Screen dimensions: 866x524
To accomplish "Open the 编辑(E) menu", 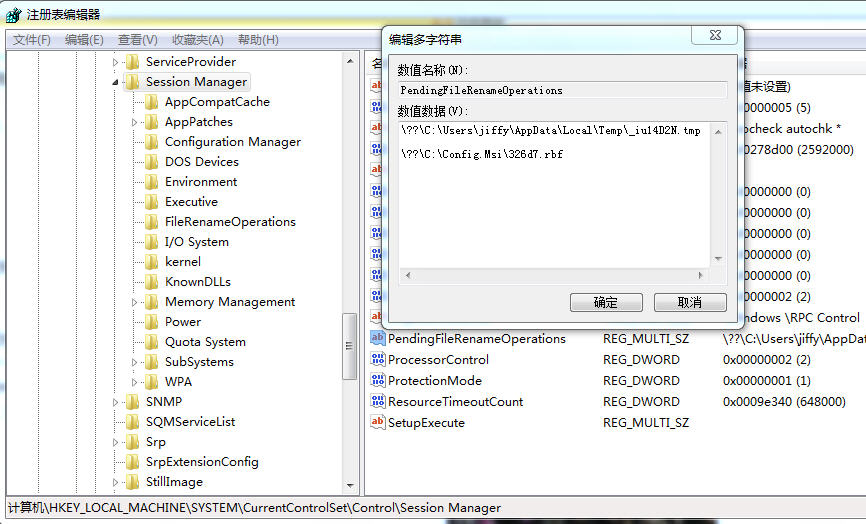I will pos(84,40).
